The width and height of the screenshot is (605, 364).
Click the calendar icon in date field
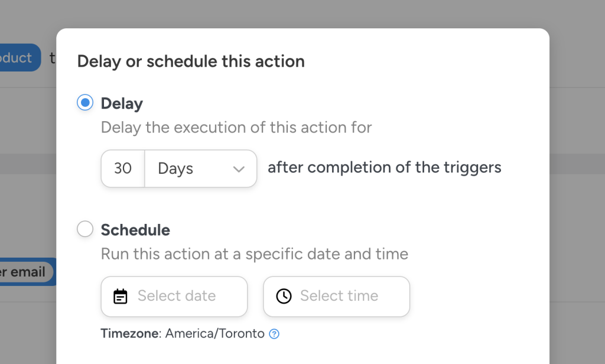(121, 296)
